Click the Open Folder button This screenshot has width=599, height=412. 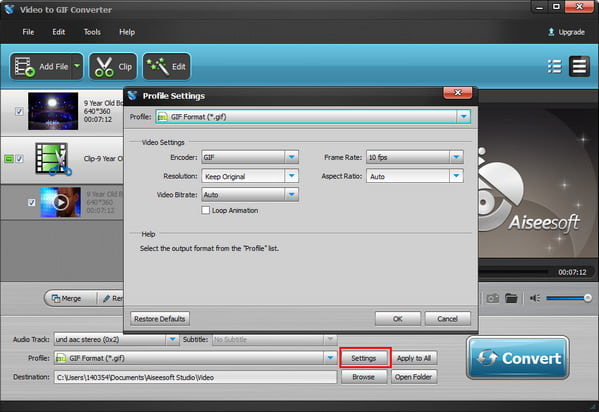[414, 377]
